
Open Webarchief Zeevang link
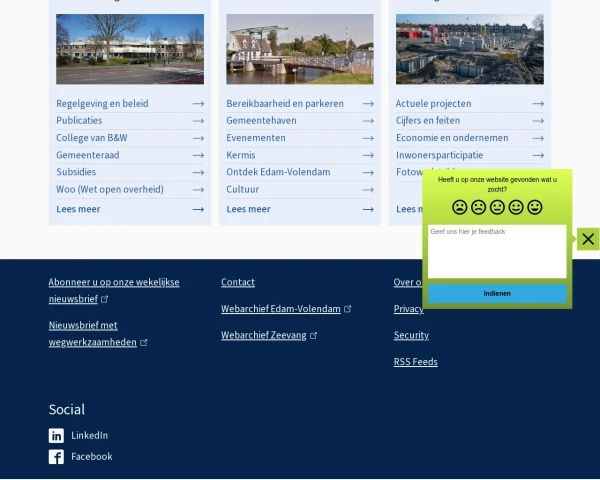(264, 335)
